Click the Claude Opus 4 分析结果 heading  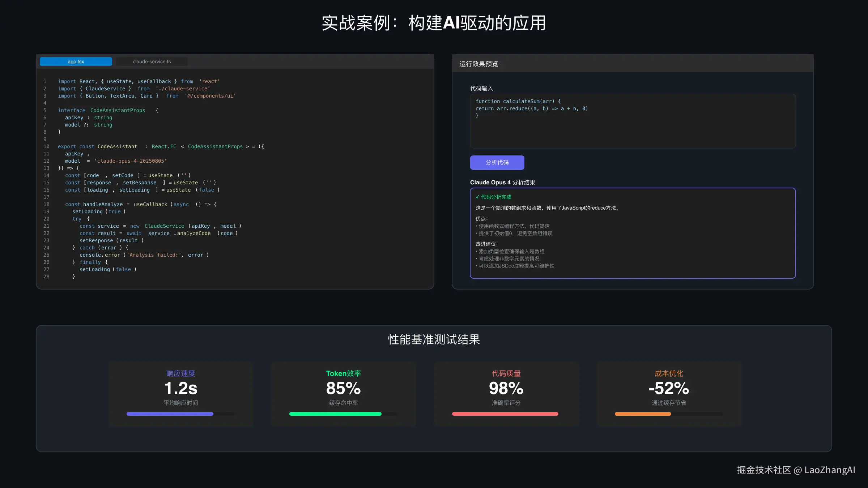click(x=503, y=182)
